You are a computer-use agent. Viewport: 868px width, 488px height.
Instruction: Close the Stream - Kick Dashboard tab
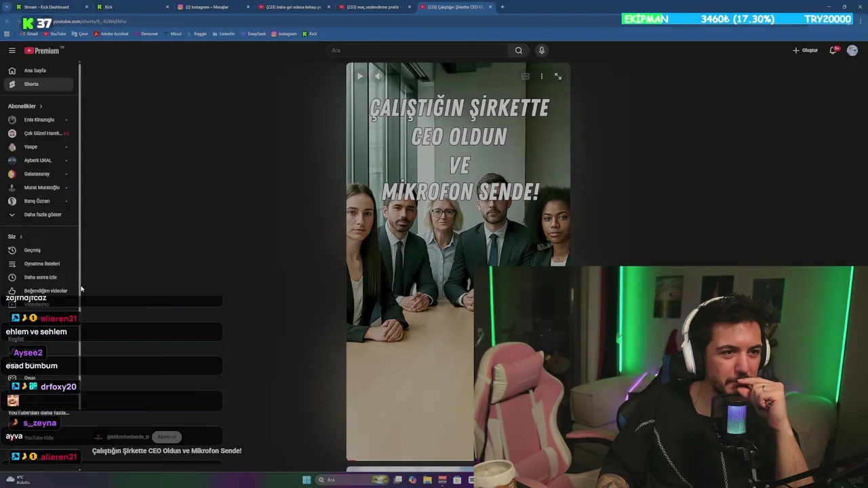[x=87, y=7]
